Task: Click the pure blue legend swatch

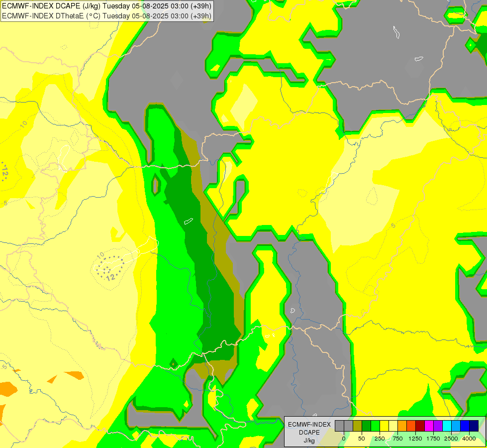Action: (x=465, y=426)
